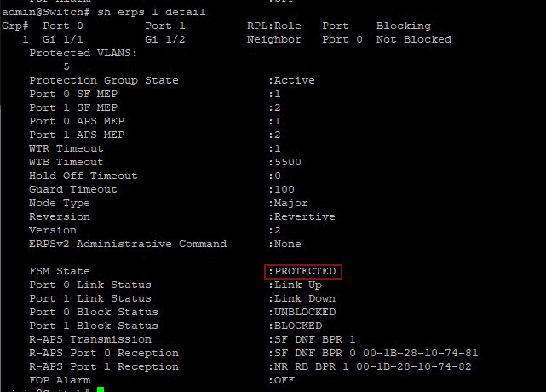Click the Node Type 'Major' value
This screenshot has width=546, height=392.
click(x=290, y=203)
